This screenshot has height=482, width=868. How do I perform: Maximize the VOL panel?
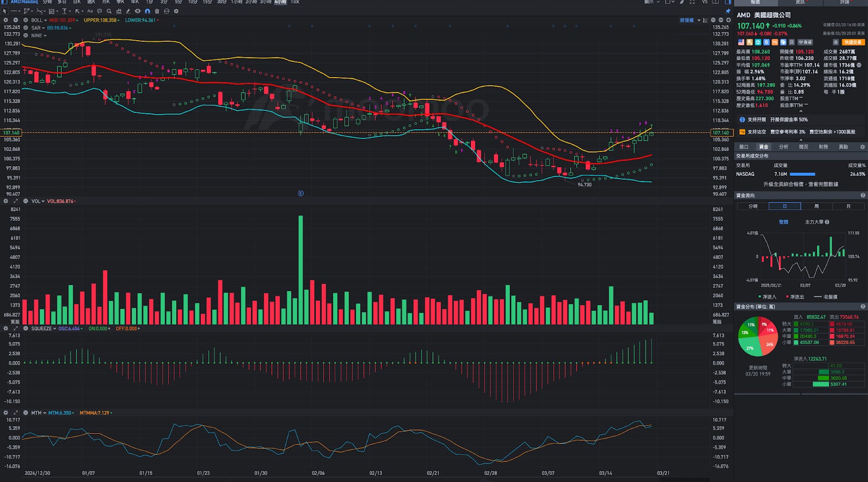[x=16, y=201]
